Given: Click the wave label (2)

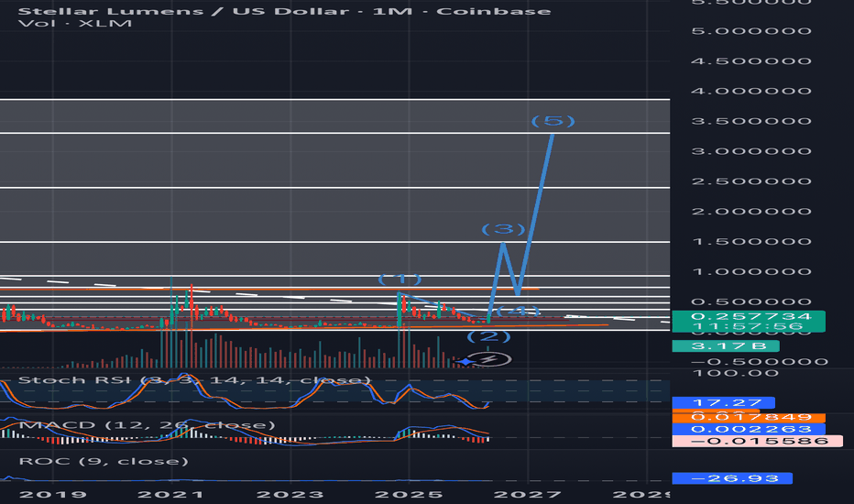Looking at the screenshot, I should [488, 336].
